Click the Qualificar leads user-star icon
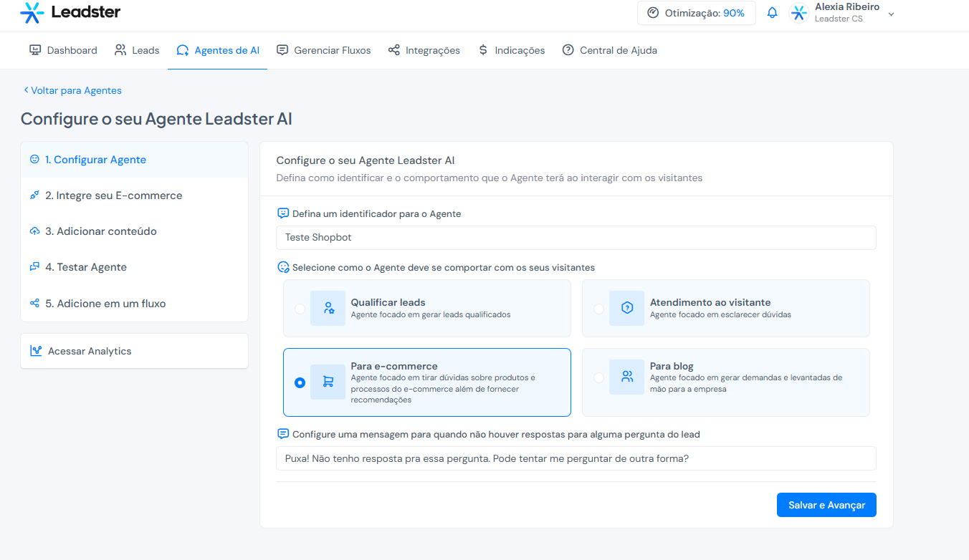Viewport: 969px width, 560px height. click(328, 308)
